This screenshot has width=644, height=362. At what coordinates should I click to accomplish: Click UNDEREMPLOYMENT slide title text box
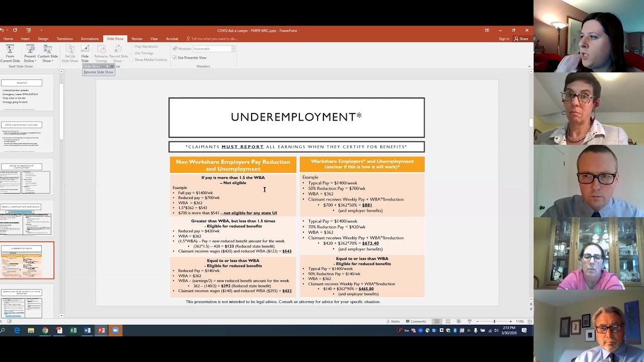pyautogui.click(x=296, y=117)
